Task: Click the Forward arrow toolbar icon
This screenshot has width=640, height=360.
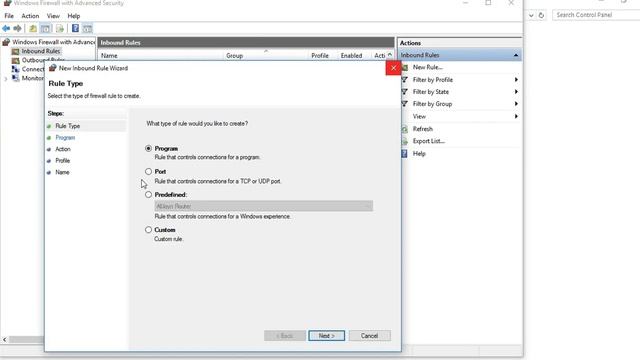Action: (x=17, y=29)
